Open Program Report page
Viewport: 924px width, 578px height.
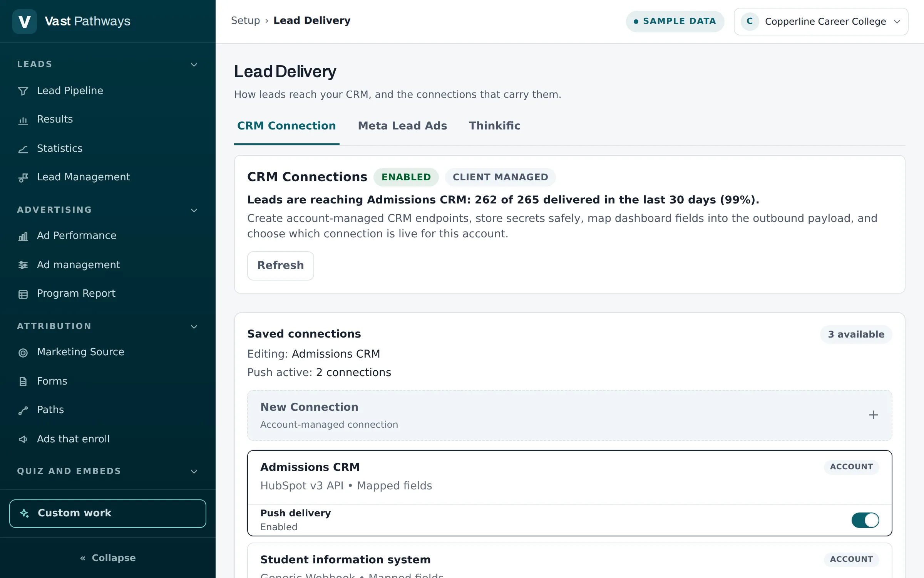(108, 294)
